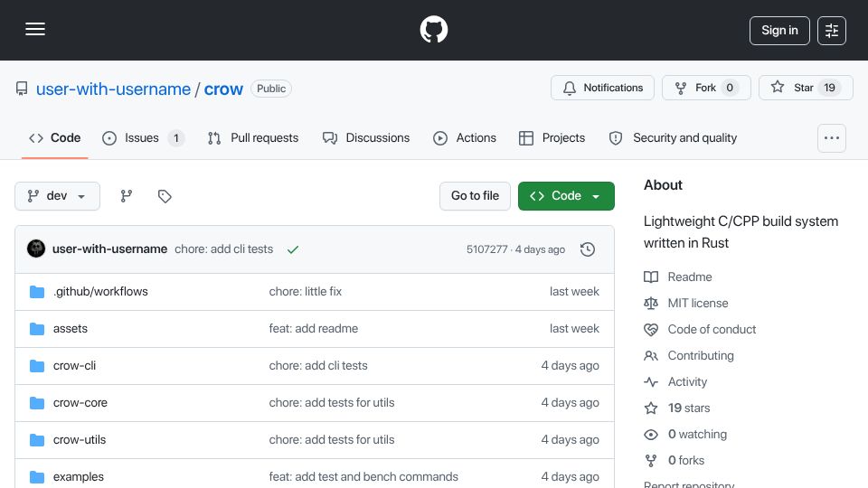Open commit history clock icon
The width and height of the screenshot is (868, 488).
coord(588,249)
